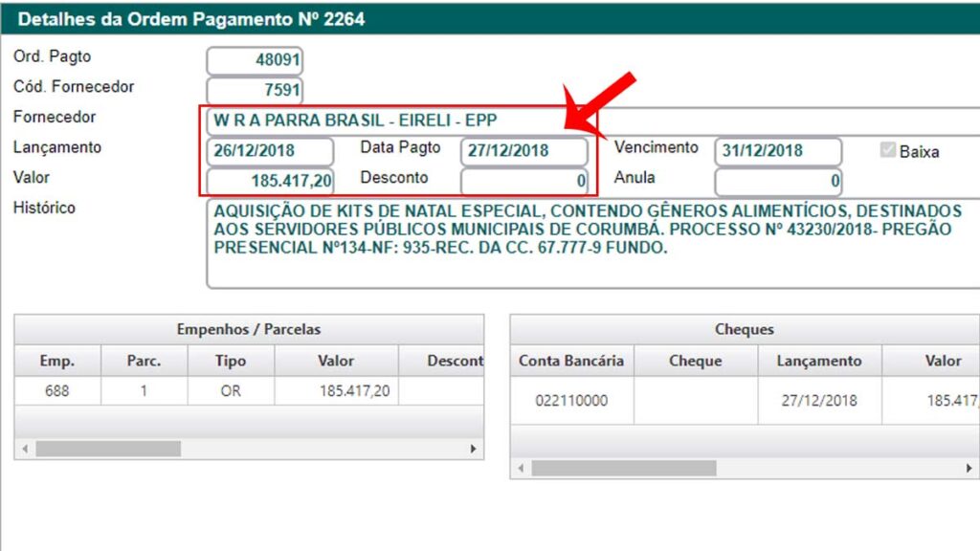This screenshot has width=980, height=551.
Task: Click the Ord. Pagto field showing 48091
Action: [x=255, y=61]
